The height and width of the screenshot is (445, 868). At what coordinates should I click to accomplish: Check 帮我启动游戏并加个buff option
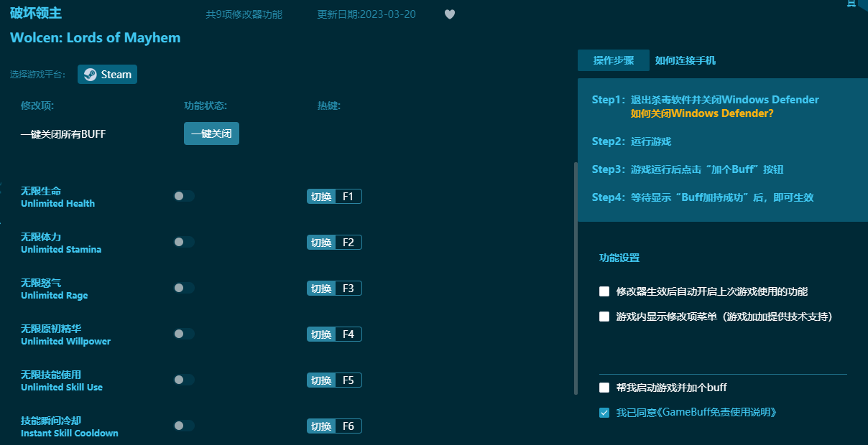point(604,388)
